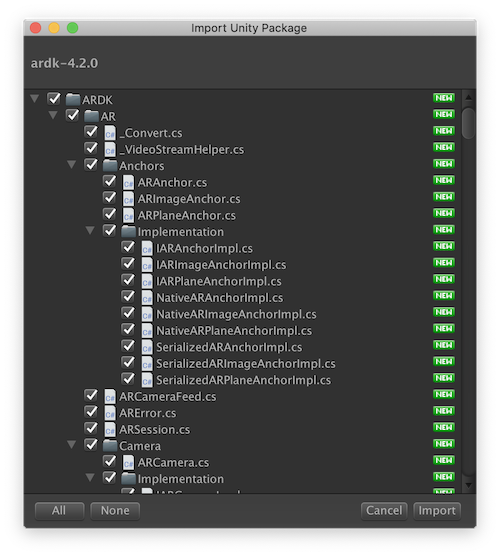Collapse the Implementation folder under Anchors

click(90, 230)
